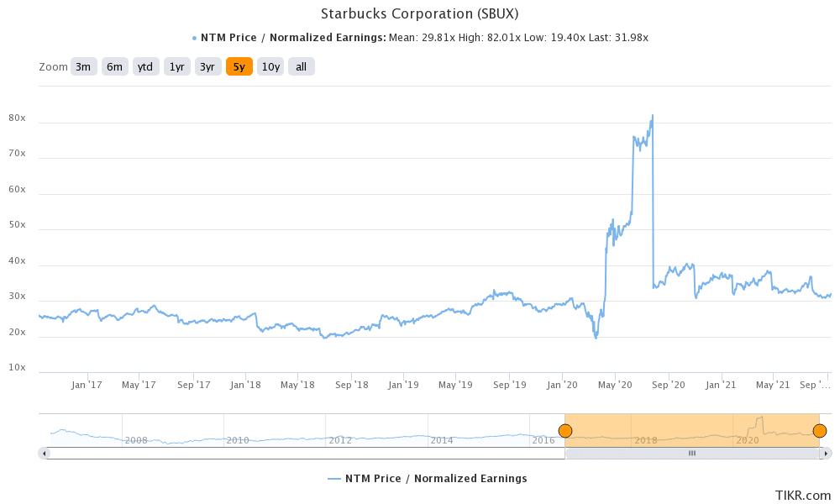Switch zoom to 3yr
840x504 pixels.
click(207, 67)
